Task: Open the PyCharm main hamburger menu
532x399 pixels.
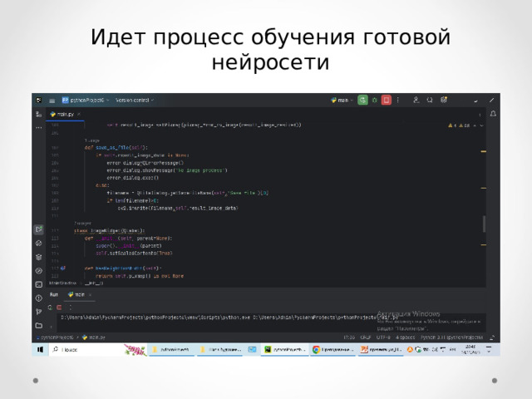Action: pyautogui.click(x=52, y=101)
